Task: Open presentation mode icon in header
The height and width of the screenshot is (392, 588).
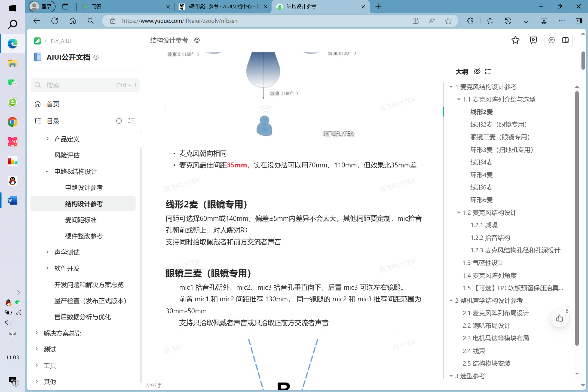Action: click(533, 40)
